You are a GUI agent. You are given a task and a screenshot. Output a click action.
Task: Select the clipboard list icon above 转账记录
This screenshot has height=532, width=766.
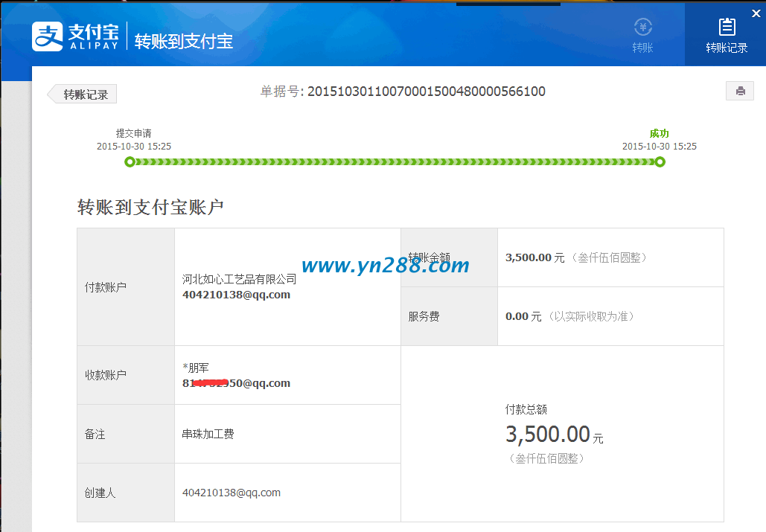(x=727, y=27)
